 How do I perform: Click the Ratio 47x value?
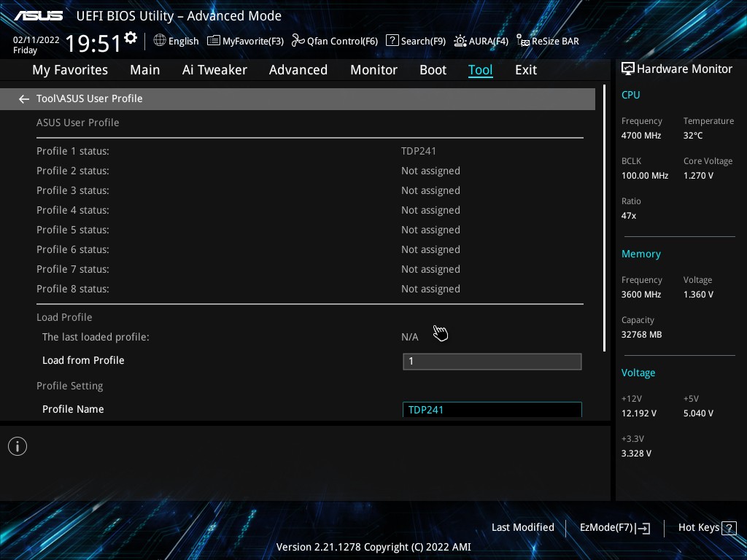click(629, 216)
